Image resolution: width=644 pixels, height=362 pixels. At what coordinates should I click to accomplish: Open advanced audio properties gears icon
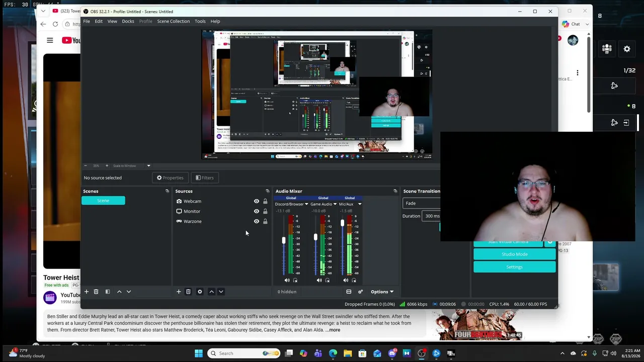click(360, 292)
